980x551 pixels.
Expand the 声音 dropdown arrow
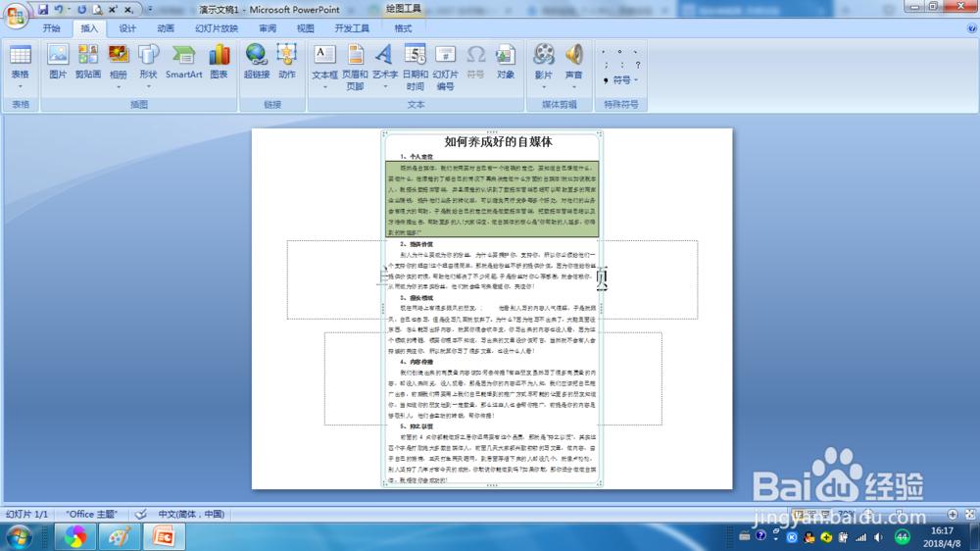click(x=573, y=87)
